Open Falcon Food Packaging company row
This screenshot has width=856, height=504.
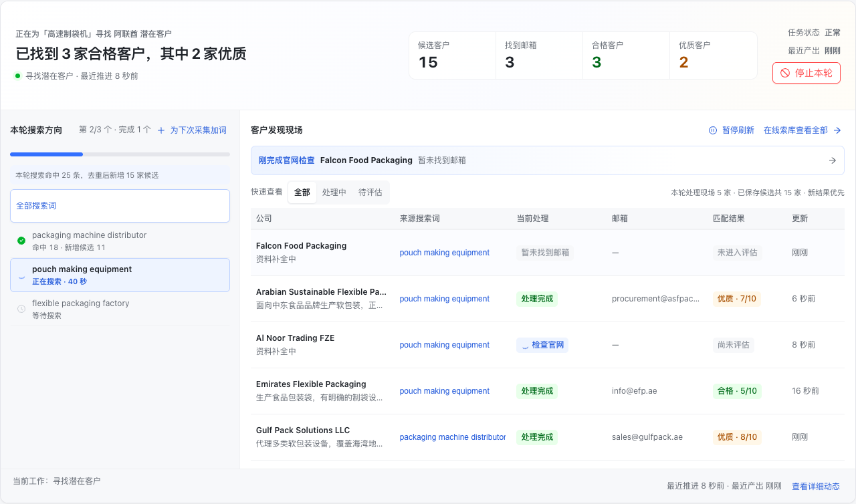(x=547, y=253)
